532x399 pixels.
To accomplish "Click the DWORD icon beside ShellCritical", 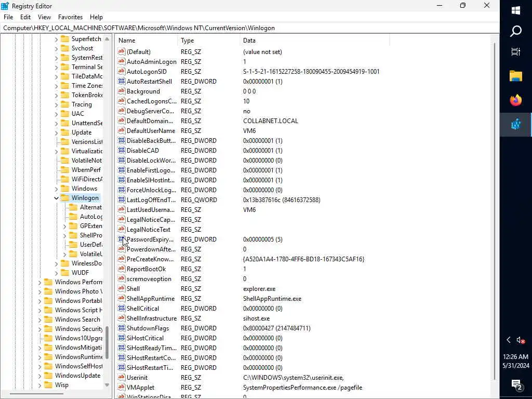I will (121, 308).
